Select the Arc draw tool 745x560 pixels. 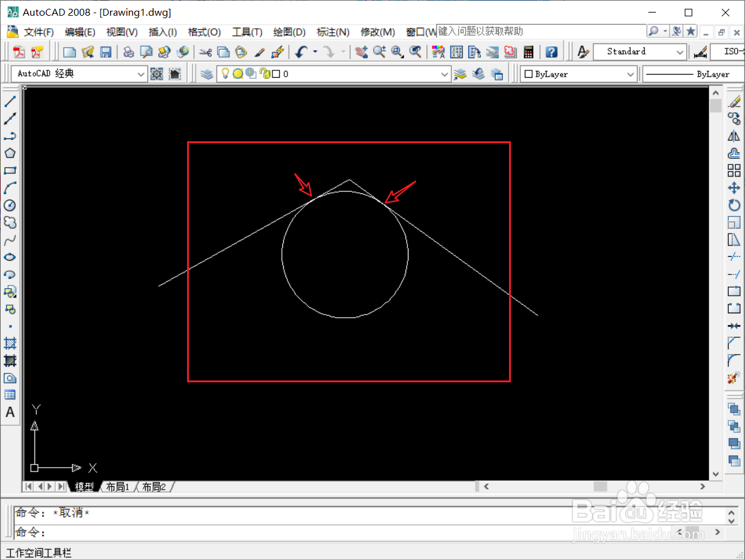pyautogui.click(x=10, y=188)
